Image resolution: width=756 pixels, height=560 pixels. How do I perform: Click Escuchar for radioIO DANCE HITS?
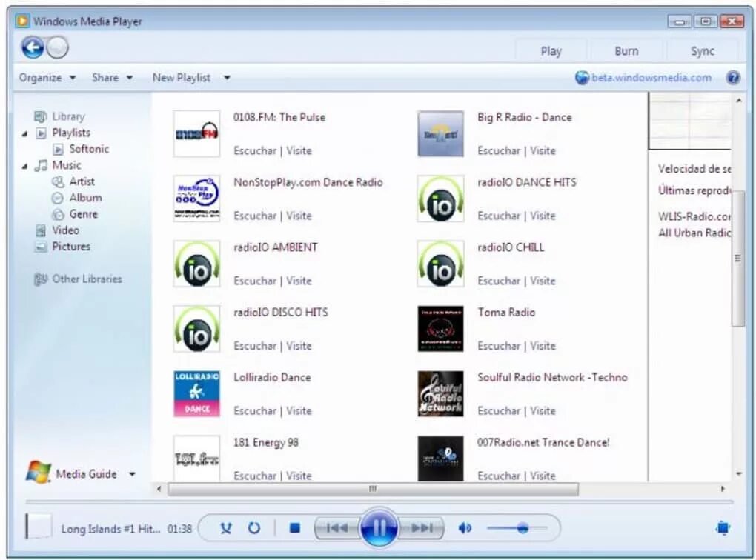coord(499,216)
